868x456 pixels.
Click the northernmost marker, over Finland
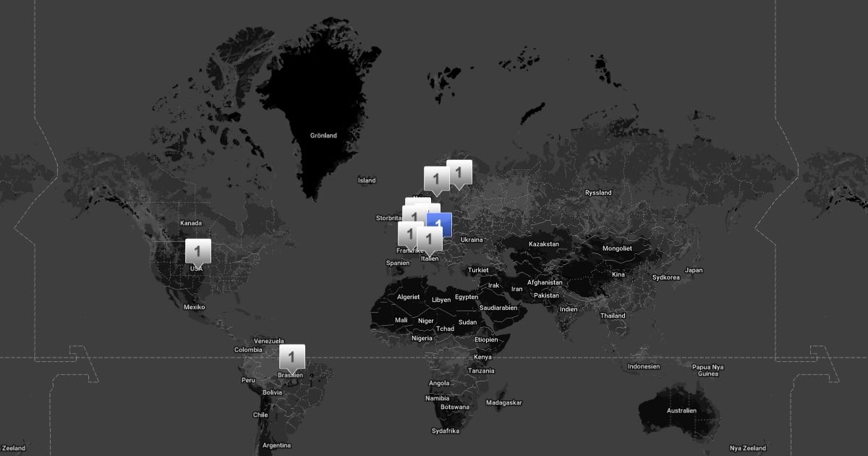tap(459, 172)
